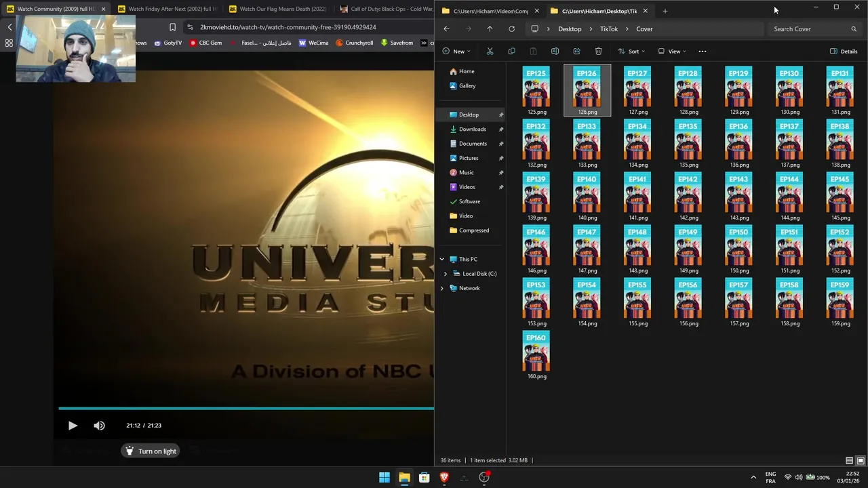This screenshot has height=488, width=868.
Task: Refresh the Cover folder view
Action: (x=511, y=29)
